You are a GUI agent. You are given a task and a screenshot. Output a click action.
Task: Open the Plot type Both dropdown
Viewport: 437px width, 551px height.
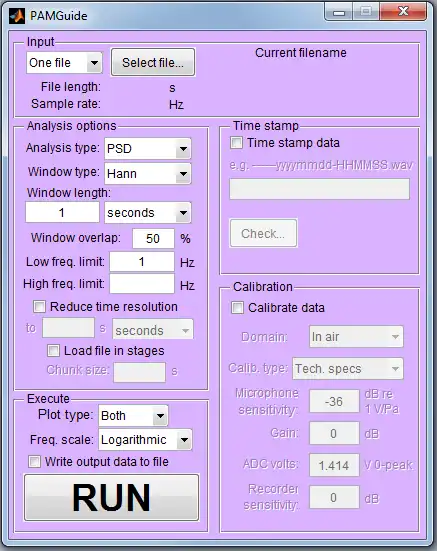coord(133,415)
